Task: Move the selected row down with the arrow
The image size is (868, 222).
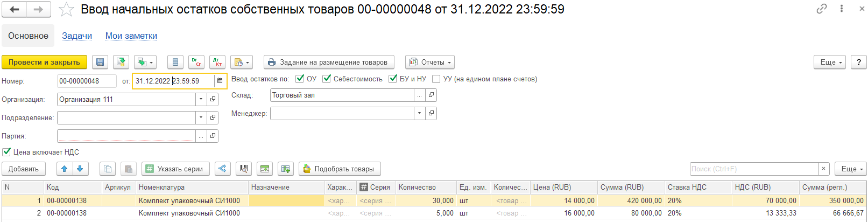Action: (80, 169)
